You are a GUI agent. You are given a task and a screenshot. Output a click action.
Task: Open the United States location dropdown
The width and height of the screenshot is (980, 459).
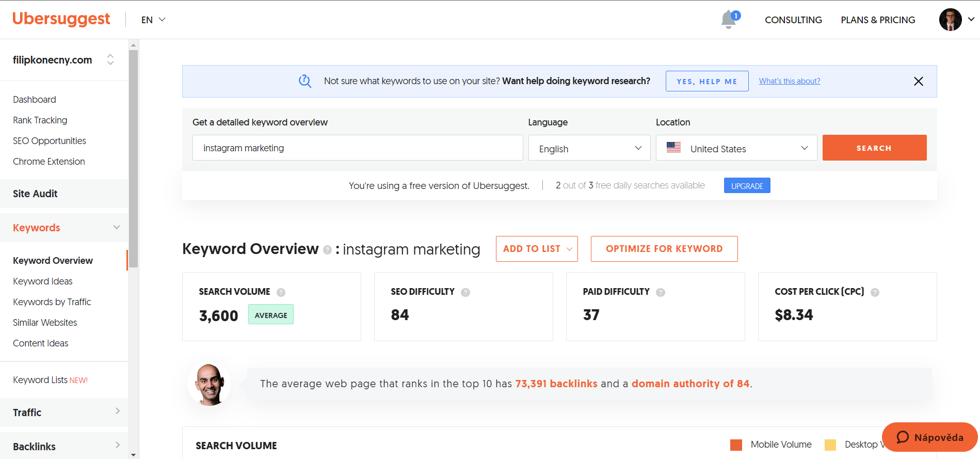click(736, 148)
